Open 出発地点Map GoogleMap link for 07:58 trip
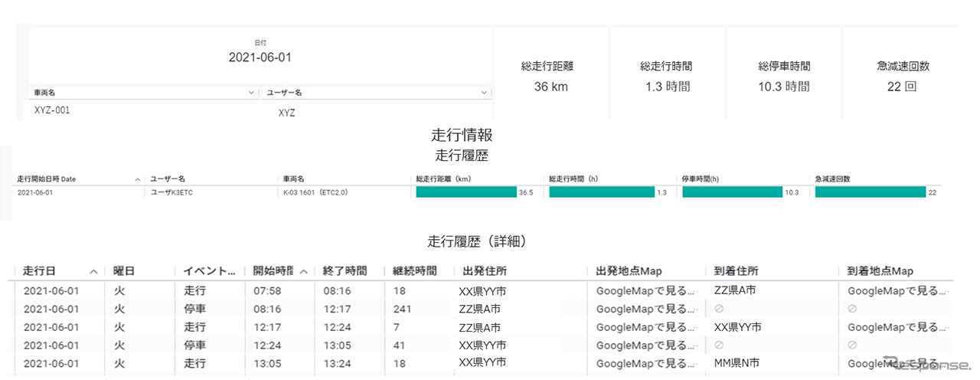Viewport: 980px width, 380px height. (x=646, y=291)
